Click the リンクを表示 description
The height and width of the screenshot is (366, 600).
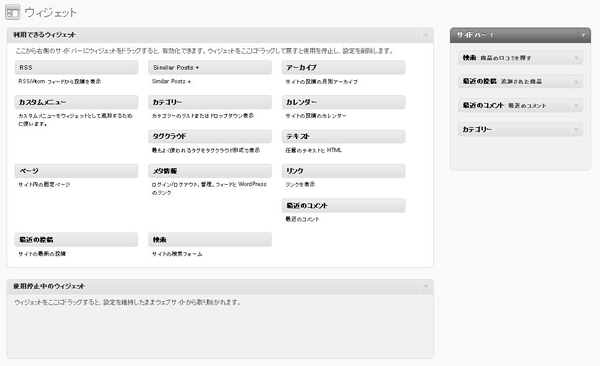coord(300,185)
